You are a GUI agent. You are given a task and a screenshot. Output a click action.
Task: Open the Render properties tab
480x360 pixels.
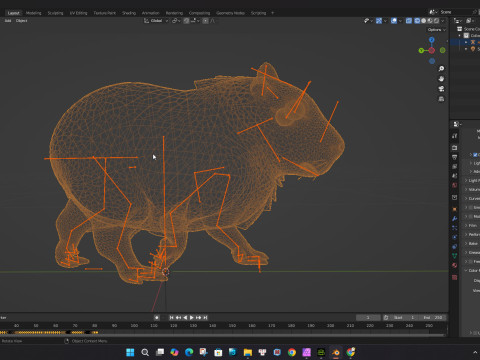[454, 147]
